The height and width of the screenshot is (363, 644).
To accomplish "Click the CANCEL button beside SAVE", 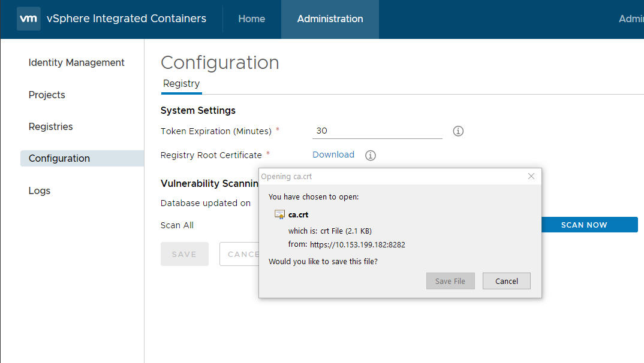I will tap(239, 254).
